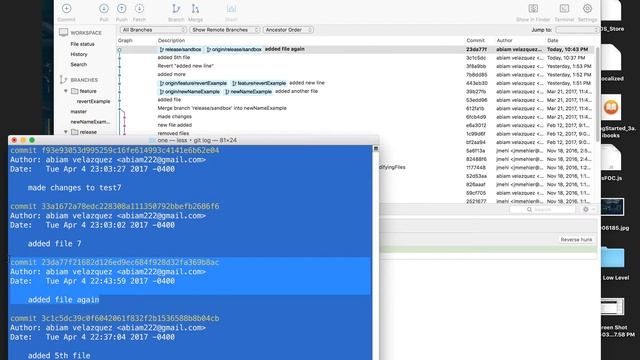Viewport: 640px width, 360px height.
Task: Click the Commit column header
Action: [x=475, y=40]
